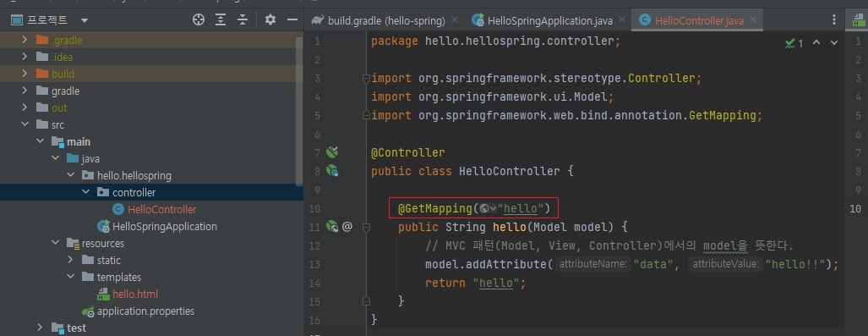Expand the build folder
This screenshot has height=336, width=868.
(x=25, y=74)
